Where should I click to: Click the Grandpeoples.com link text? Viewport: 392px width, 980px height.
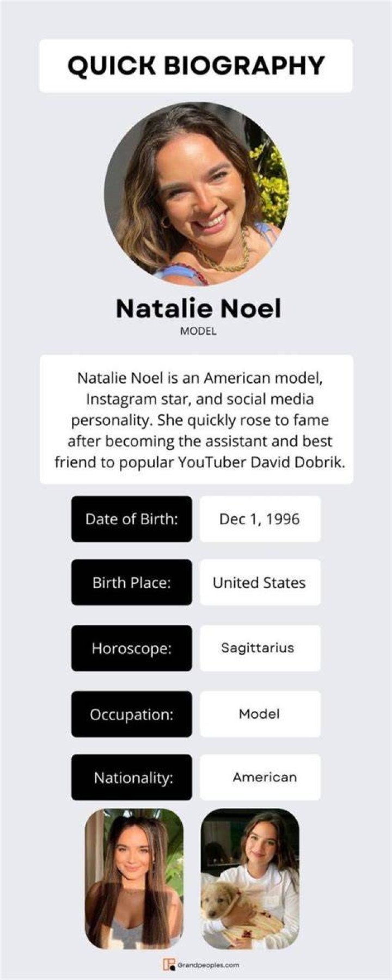[209, 965]
